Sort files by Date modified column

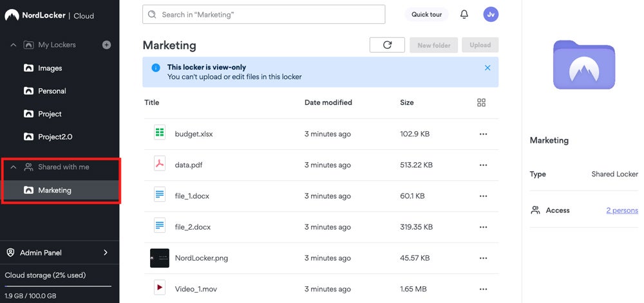(x=328, y=103)
